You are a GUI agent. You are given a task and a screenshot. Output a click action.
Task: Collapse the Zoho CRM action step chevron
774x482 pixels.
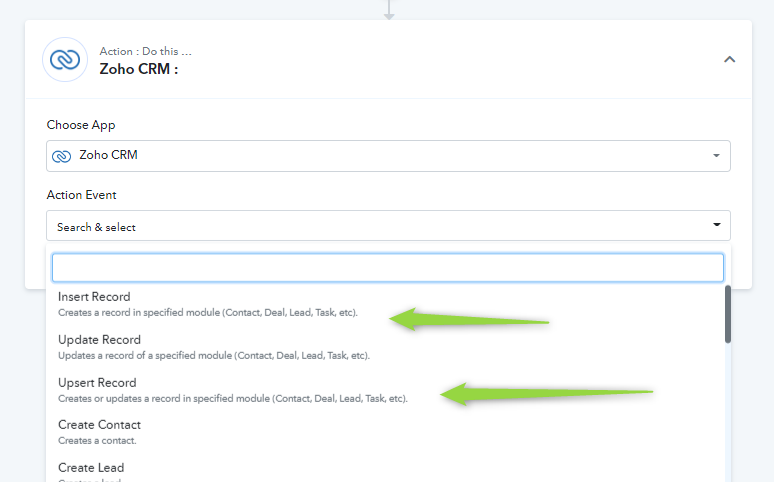point(729,59)
